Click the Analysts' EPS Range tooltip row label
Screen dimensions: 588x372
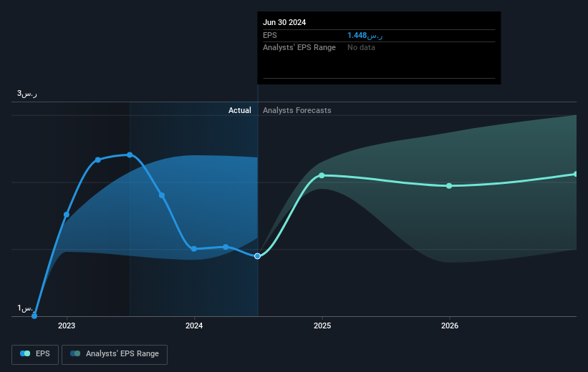299,48
